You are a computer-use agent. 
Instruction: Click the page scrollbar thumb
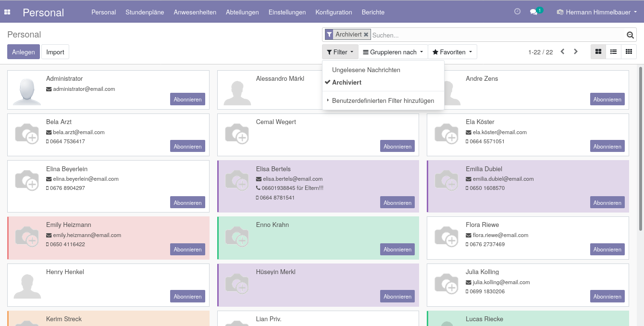coord(640,149)
